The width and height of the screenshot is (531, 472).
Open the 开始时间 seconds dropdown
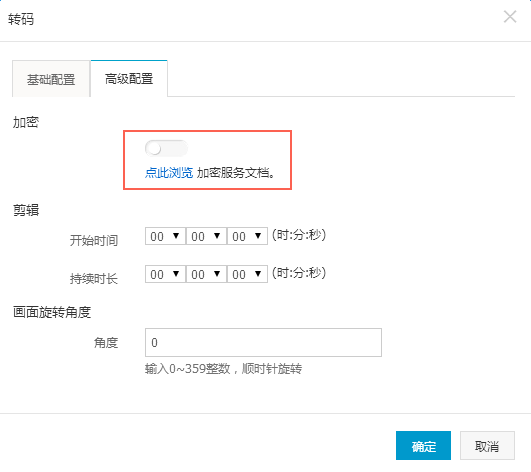(247, 236)
